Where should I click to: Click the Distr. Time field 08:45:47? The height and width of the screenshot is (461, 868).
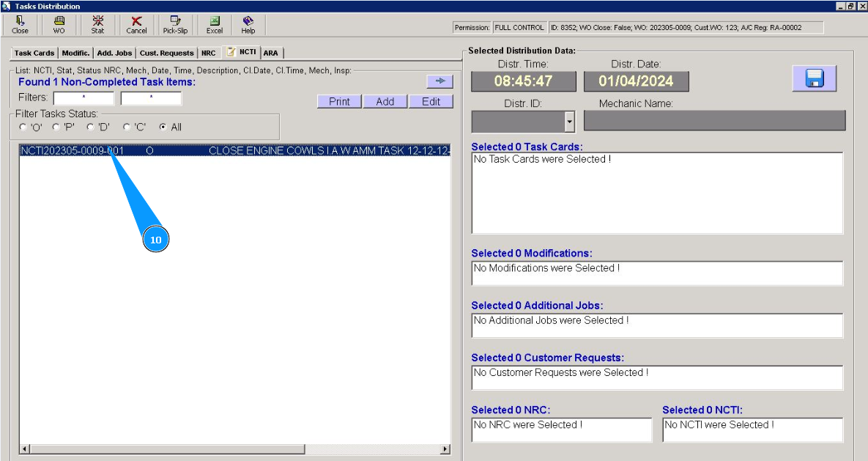click(524, 81)
